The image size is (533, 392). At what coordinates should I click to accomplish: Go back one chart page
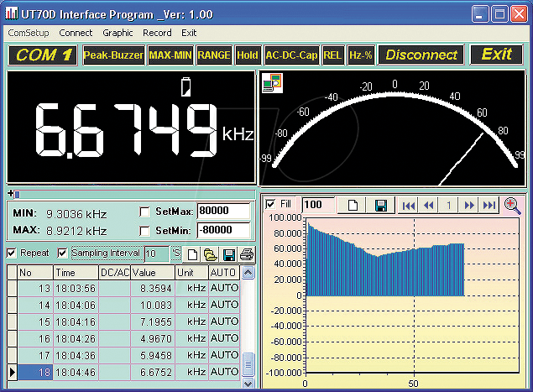[429, 205]
